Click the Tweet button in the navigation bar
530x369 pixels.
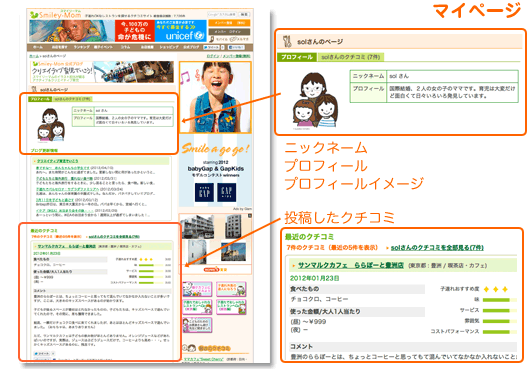pos(211,47)
